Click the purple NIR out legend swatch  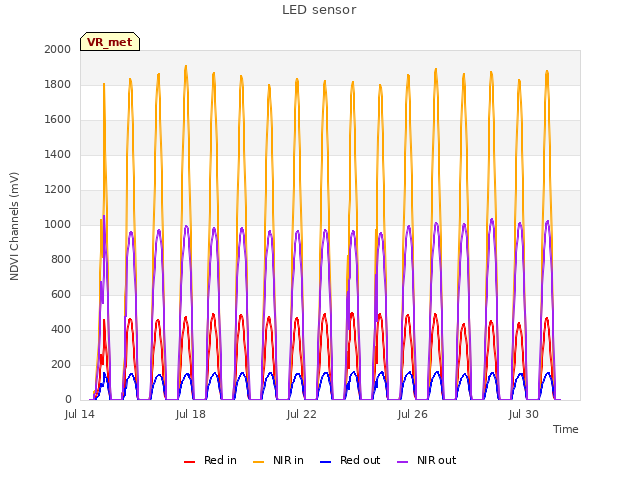click(402, 462)
